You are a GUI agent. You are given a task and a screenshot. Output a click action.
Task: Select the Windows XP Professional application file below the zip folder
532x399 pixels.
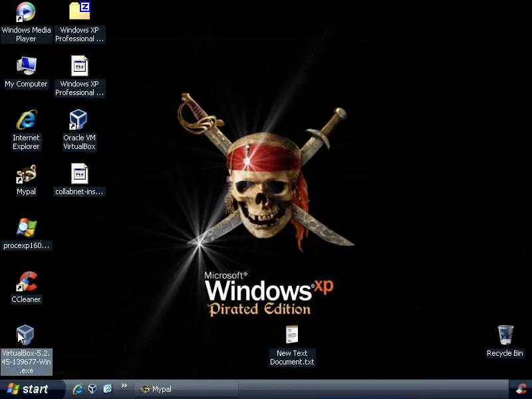(x=79, y=76)
